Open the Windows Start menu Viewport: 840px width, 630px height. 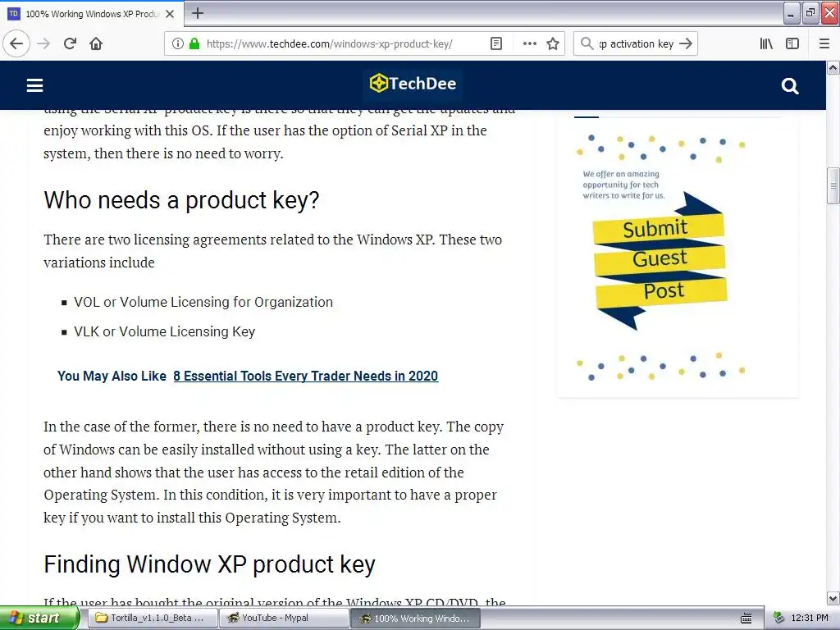coord(39,619)
